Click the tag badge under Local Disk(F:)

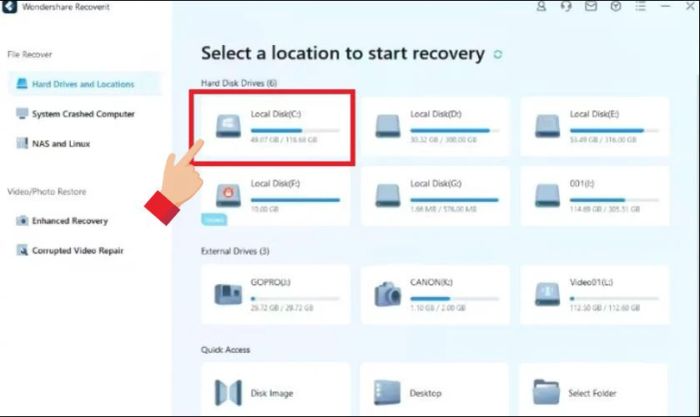tap(214, 219)
